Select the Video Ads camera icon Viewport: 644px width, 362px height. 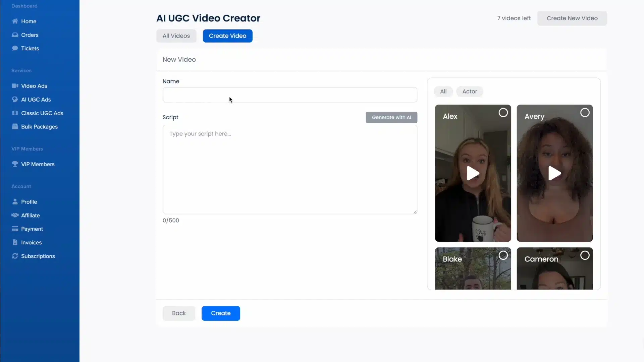pyautogui.click(x=15, y=86)
